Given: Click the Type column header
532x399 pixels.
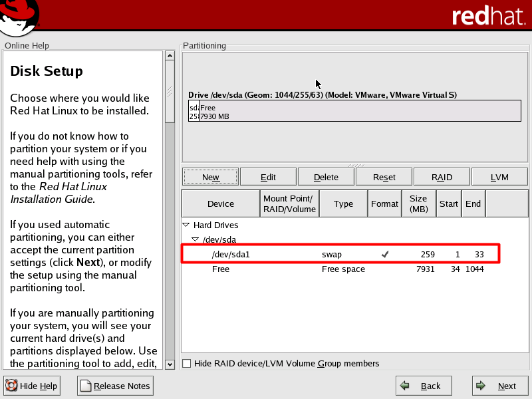Looking at the screenshot, I should [343, 203].
